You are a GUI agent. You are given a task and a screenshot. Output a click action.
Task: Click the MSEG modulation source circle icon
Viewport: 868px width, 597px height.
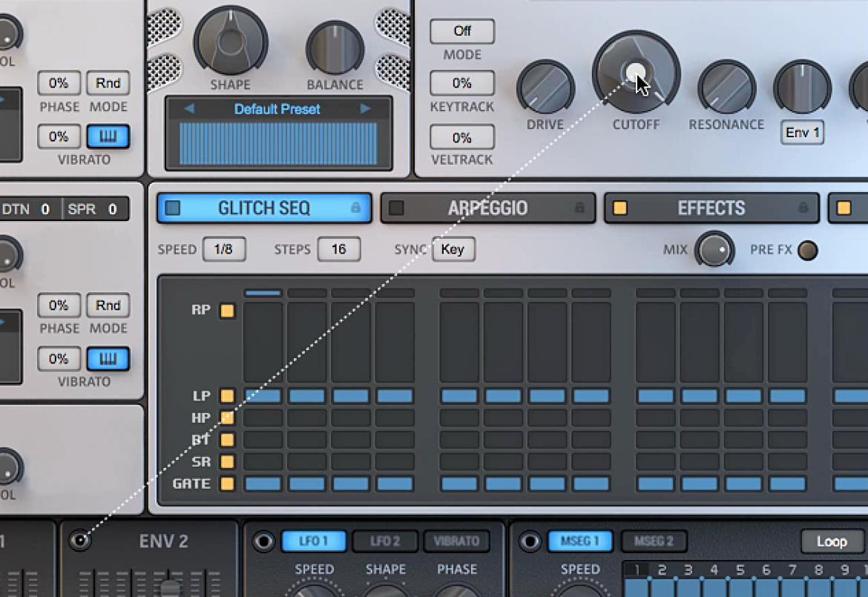(x=530, y=541)
